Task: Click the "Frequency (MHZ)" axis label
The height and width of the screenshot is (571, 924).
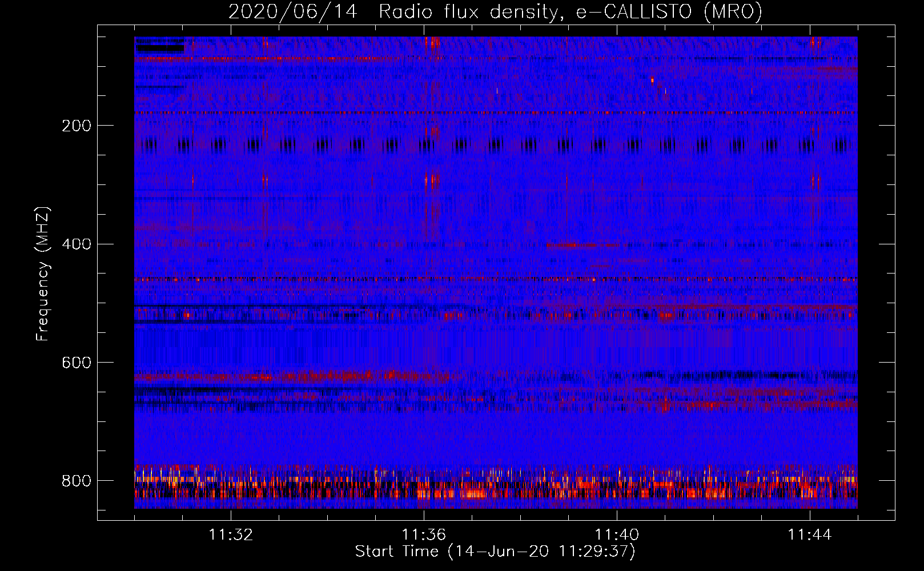Action: [x=43, y=274]
